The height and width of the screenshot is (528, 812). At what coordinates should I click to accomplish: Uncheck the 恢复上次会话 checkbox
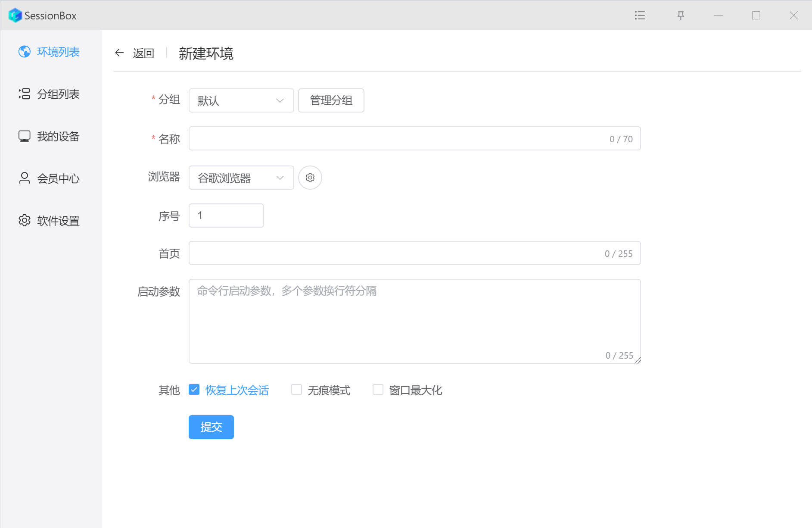pyautogui.click(x=194, y=390)
